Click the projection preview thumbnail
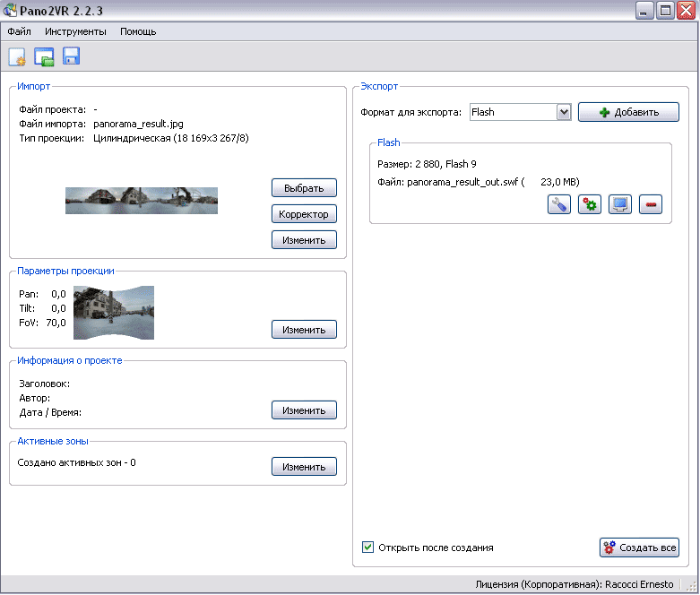 (114, 313)
